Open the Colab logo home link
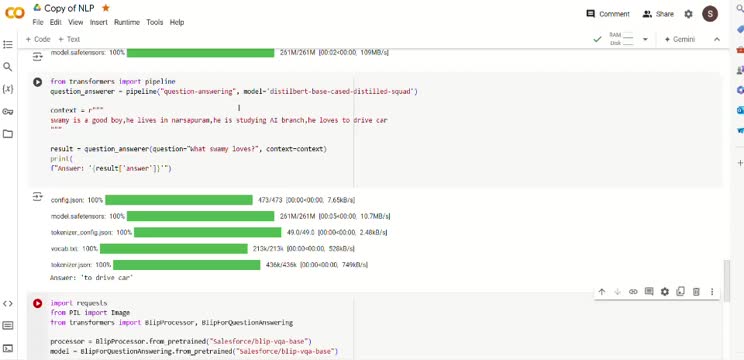Image resolution: width=744 pixels, height=360 pixels. pos(14,13)
